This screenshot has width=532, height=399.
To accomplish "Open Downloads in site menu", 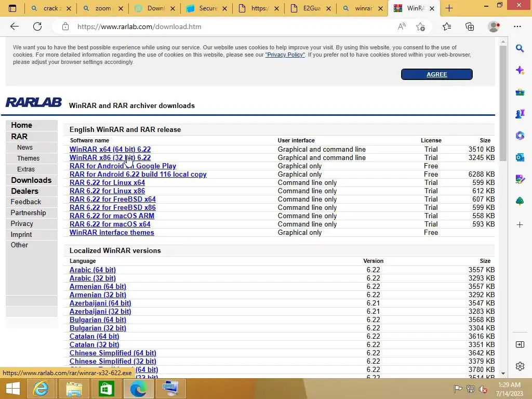I will coord(31,180).
